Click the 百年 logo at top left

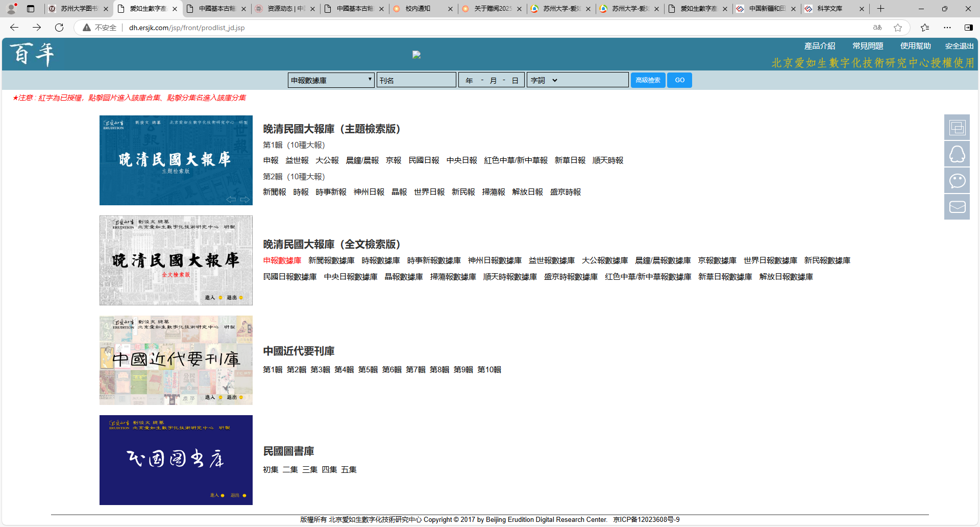(32, 54)
